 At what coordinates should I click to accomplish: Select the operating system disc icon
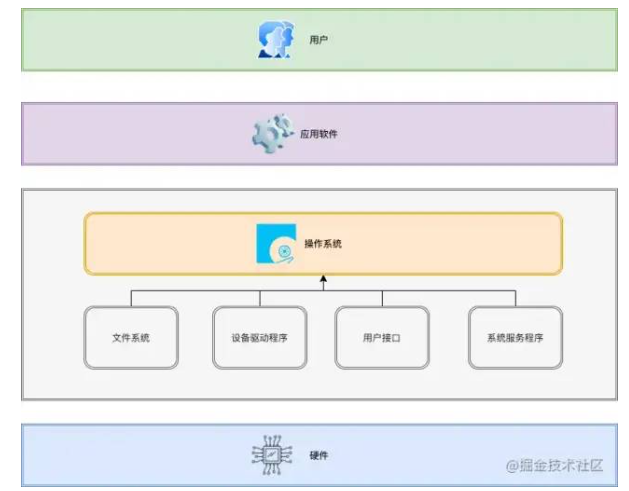point(275,244)
